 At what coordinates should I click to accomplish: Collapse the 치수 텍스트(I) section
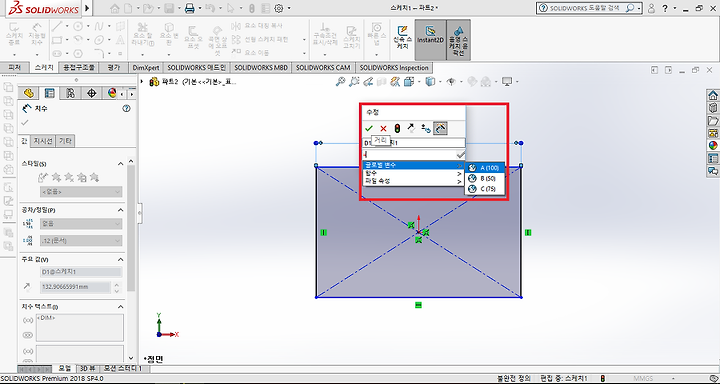coord(121,306)
